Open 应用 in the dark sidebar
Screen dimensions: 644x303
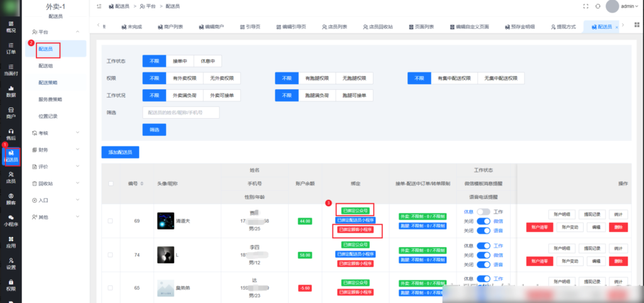11,242
